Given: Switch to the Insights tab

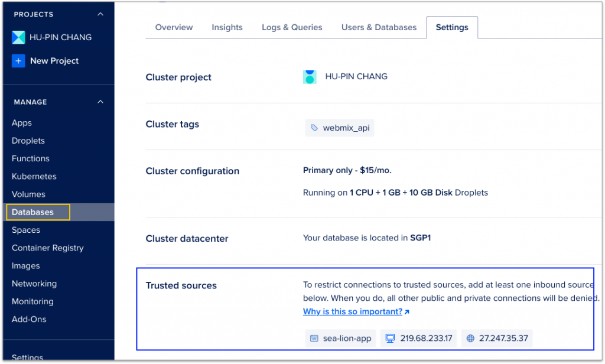Looking at the screenshot, I should pos(227,27).
